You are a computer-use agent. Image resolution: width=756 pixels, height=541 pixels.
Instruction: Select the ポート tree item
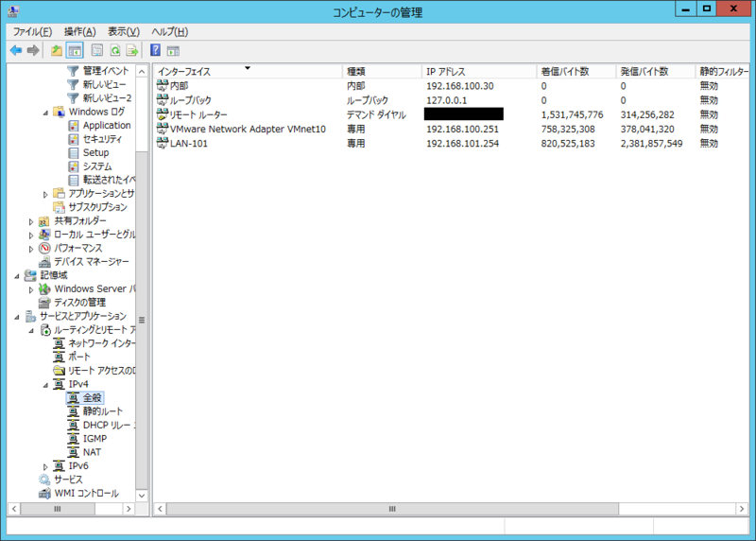click(x=79, y=357)
